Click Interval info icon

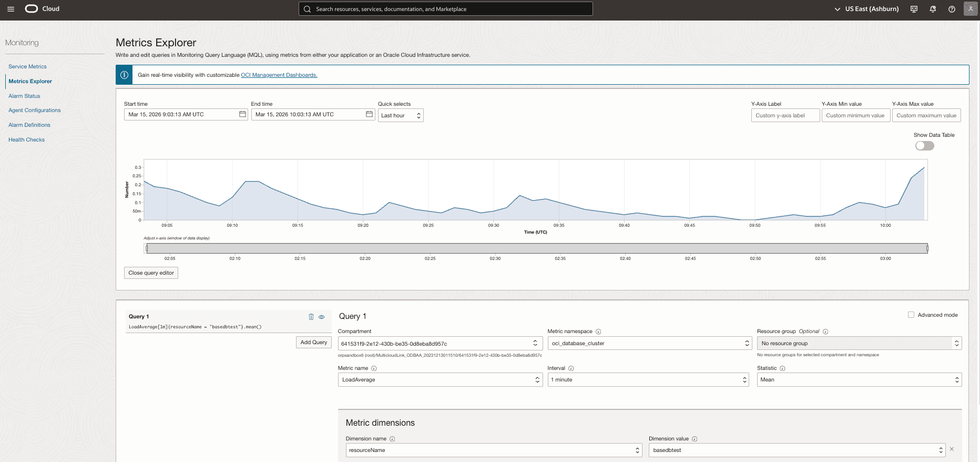571,368
